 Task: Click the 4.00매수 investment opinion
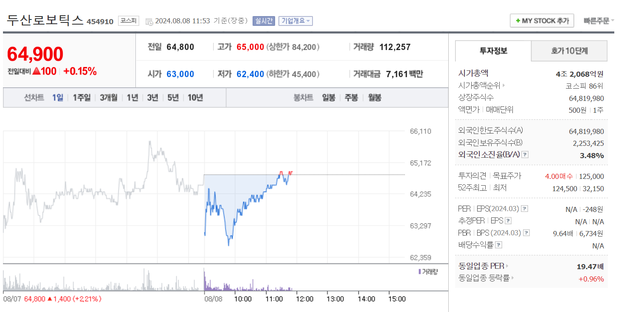pos(559,176)
